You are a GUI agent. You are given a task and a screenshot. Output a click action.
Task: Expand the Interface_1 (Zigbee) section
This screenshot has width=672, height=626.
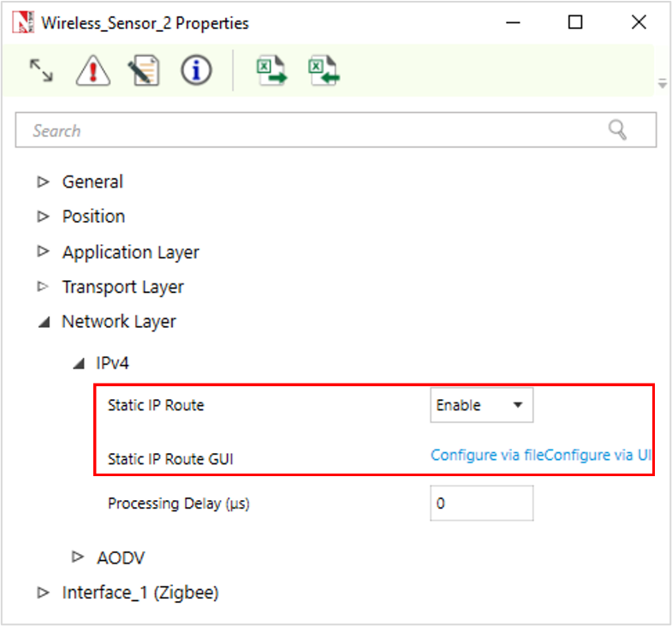(x=43, y=593)
